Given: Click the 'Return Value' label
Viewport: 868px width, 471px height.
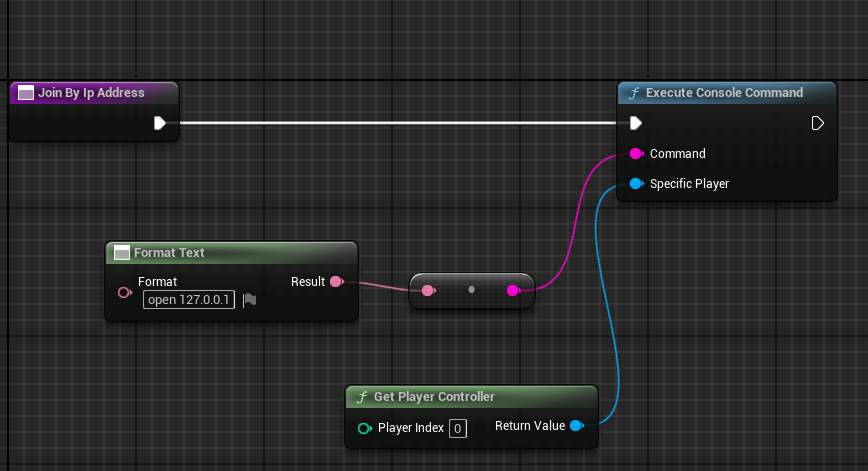Looking at the screenshot, I should click(530, 426).
